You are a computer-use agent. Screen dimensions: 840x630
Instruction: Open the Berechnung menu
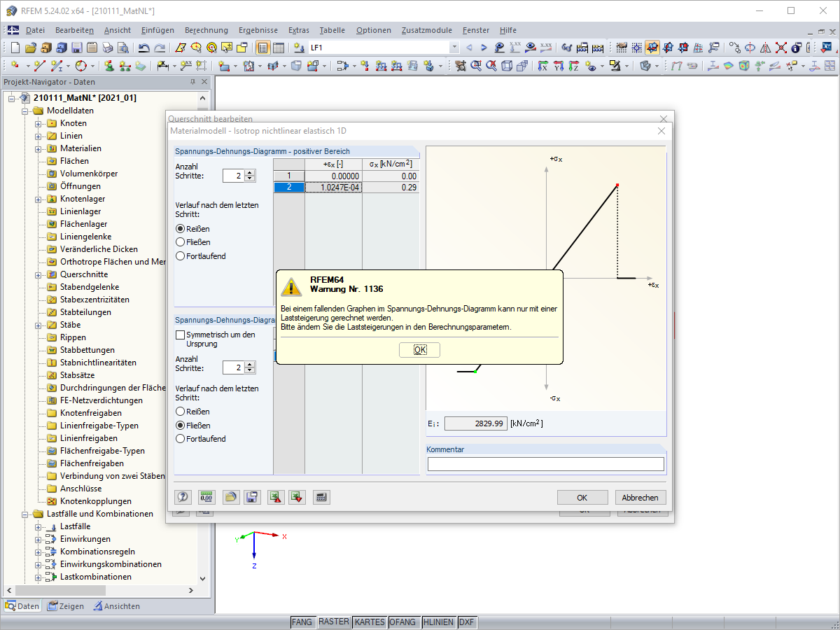point(206,30)
